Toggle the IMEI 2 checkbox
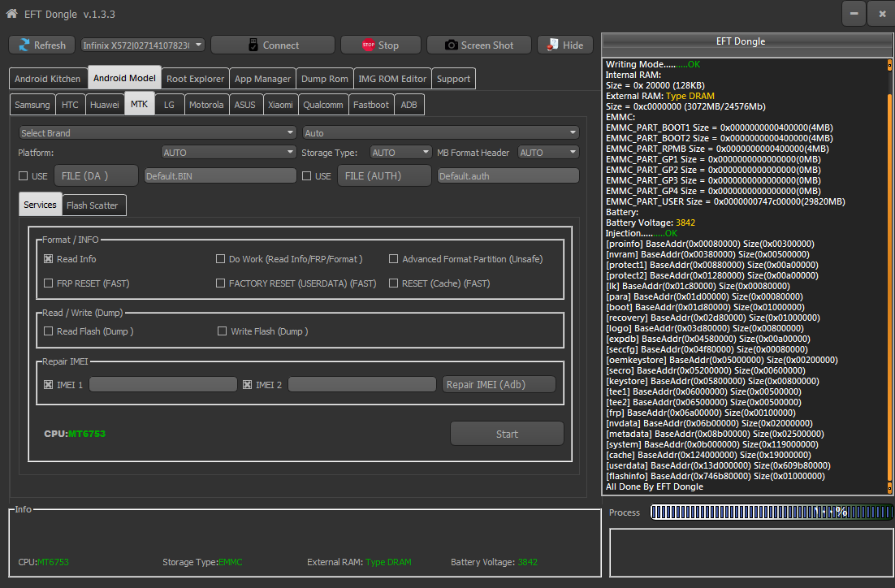Image resolution: width=895 pixels, height=588 pixels. 247,385
